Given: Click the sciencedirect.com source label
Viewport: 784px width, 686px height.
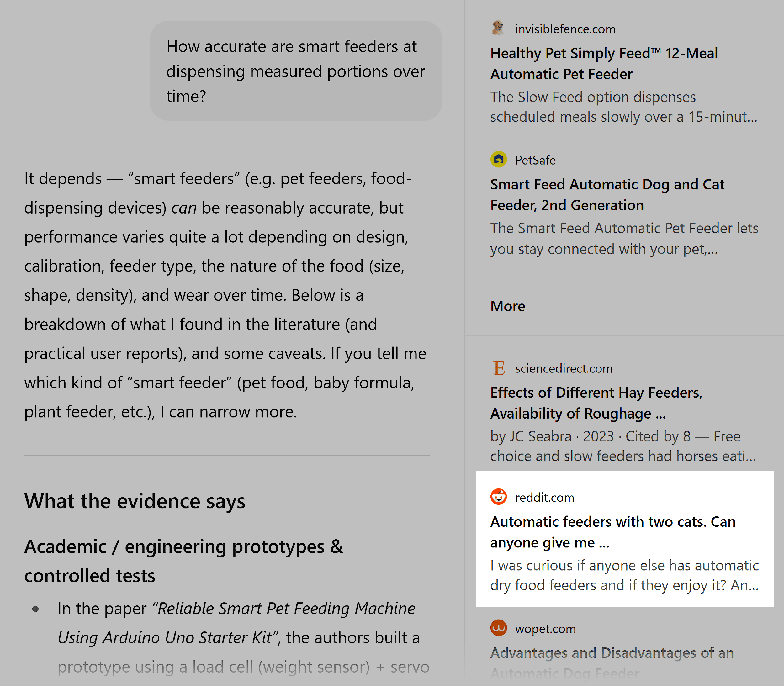Looking at the screenshot, I should point(564,368).
